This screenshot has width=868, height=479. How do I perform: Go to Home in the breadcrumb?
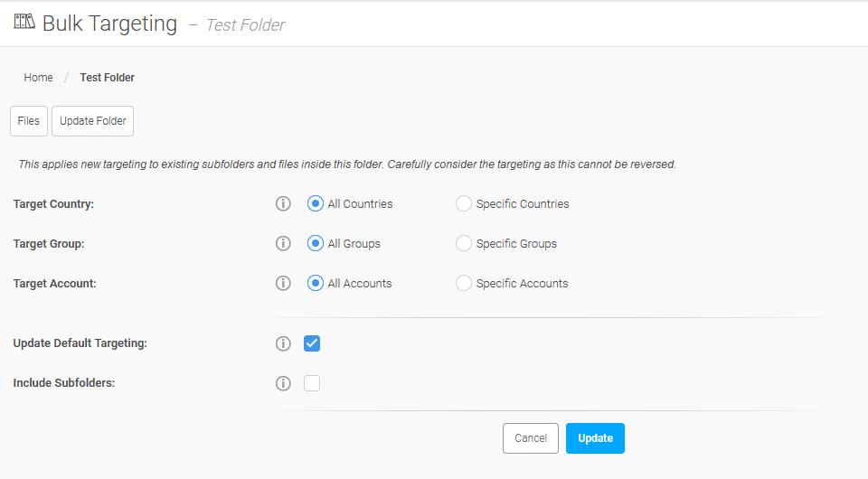pyautogui.click(x=38, y=78)
